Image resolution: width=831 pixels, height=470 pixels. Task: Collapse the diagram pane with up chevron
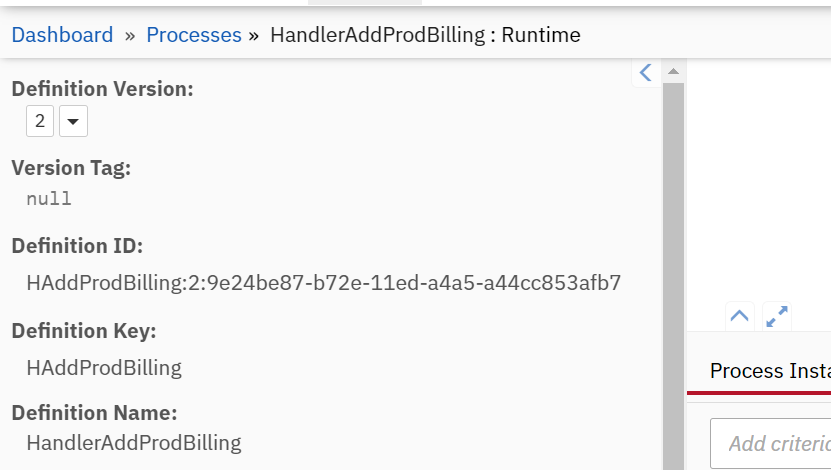pyautogui.click(x=739, y=316)
